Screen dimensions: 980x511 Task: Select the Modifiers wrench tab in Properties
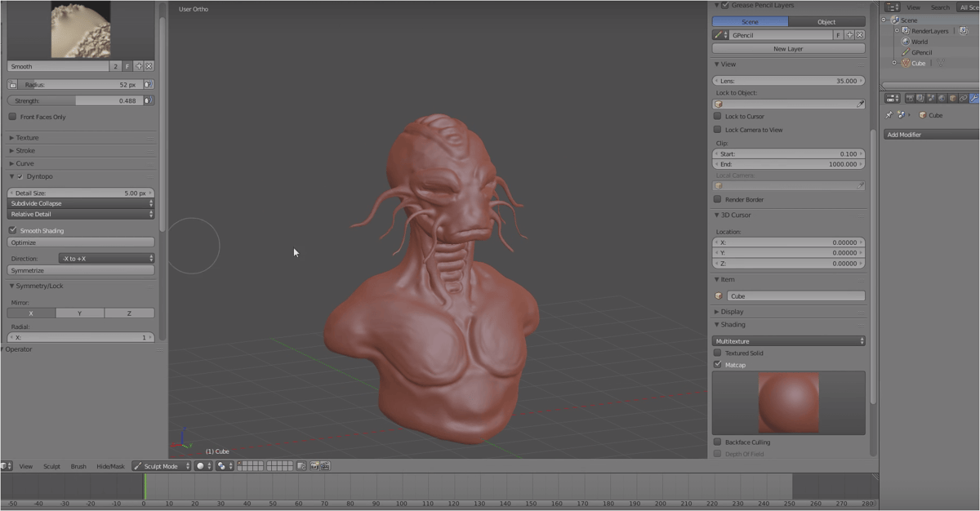point(974,98)
